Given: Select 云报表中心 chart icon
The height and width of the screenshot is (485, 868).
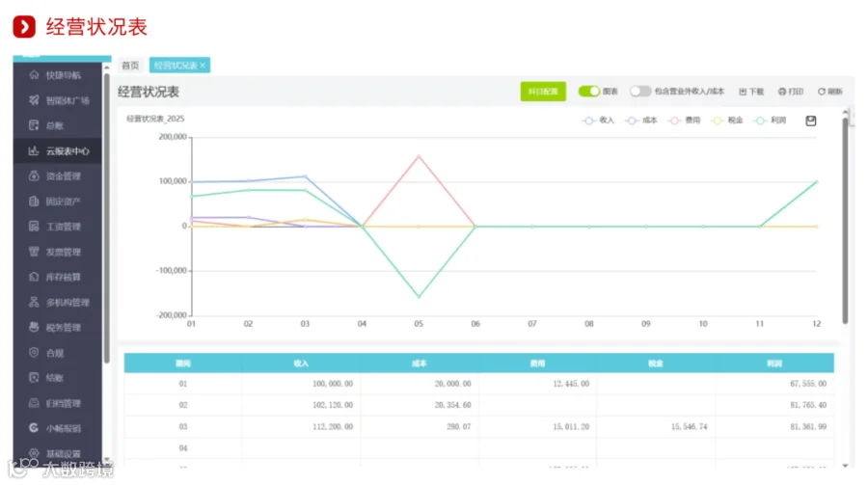Looking at the screenshot, I should coord(34,150).
